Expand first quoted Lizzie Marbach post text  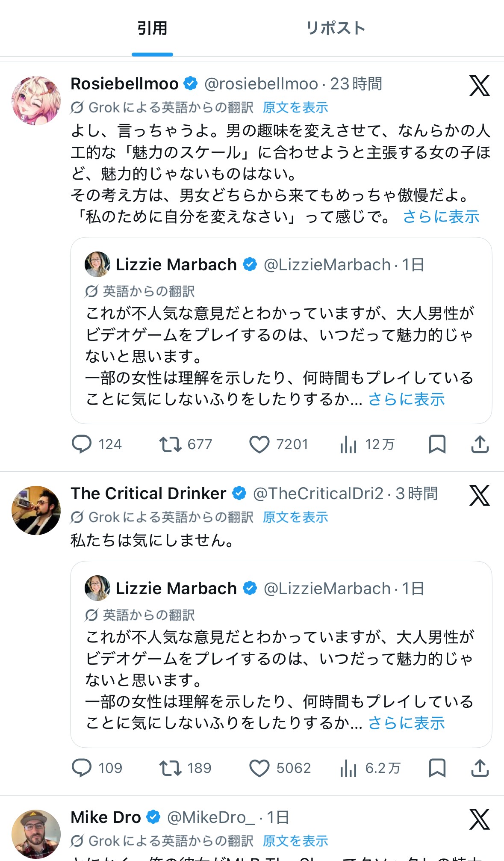click(407, 399)
